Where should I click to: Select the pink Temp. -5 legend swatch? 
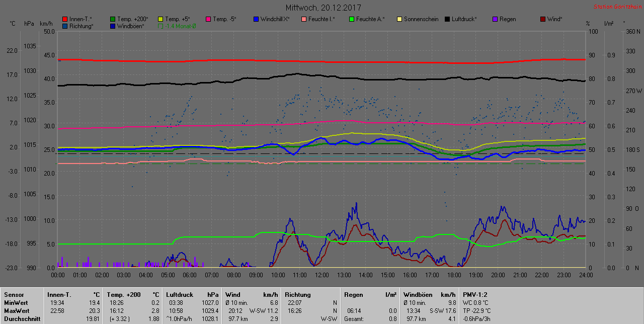[x=208, y=19]
